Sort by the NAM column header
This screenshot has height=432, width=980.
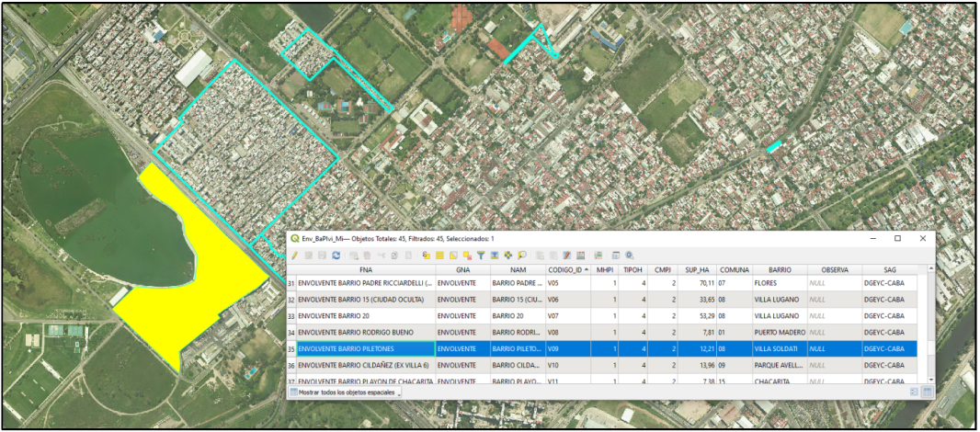click(518, 270)
